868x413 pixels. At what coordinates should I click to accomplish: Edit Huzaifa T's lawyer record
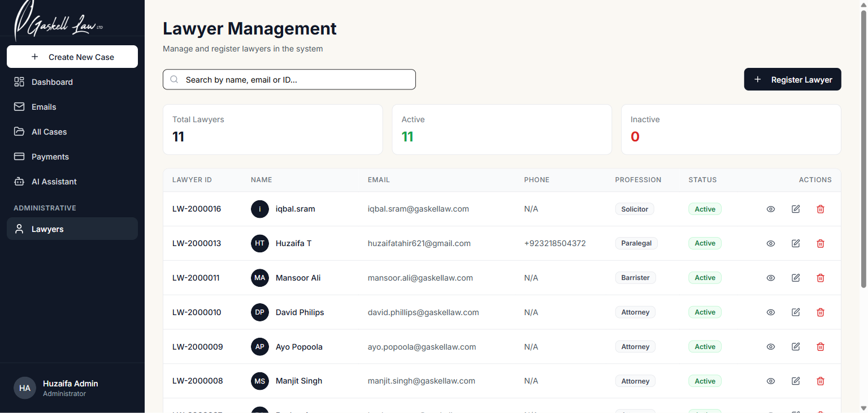(796, 243)
